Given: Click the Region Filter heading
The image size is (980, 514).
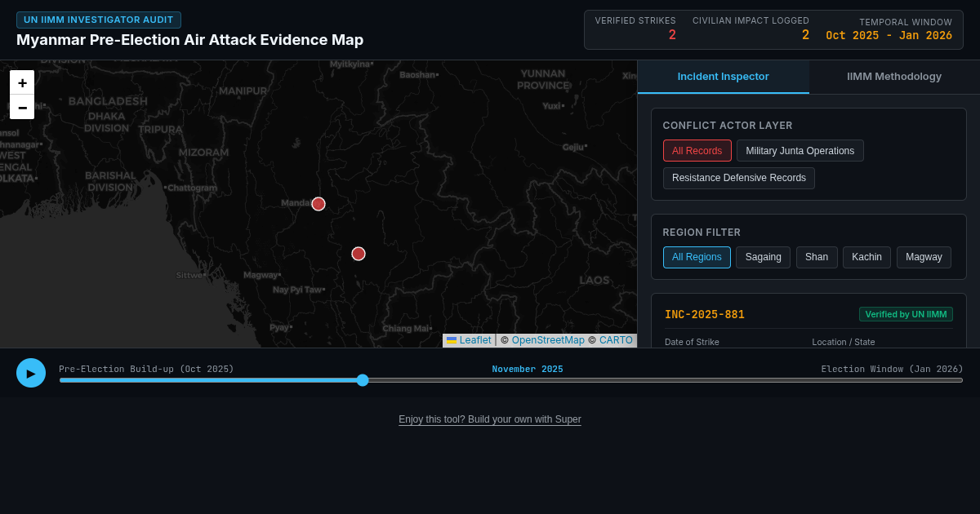Looking at the screenshot, I should point(702,233).
